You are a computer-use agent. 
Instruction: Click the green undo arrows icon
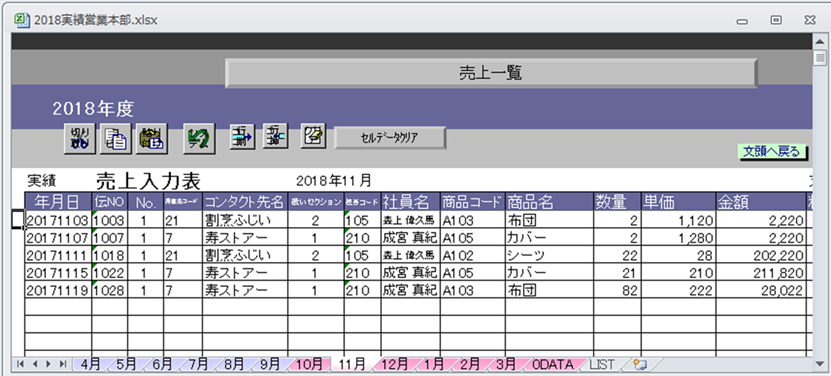199,139
